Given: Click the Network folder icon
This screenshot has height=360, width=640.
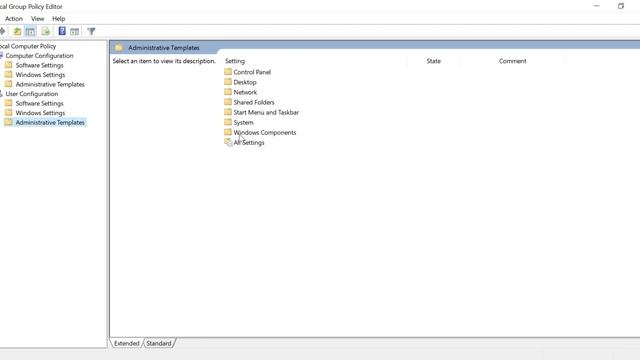Looking at the screenshot, I should pyautogui.click(x=228, y=92).
